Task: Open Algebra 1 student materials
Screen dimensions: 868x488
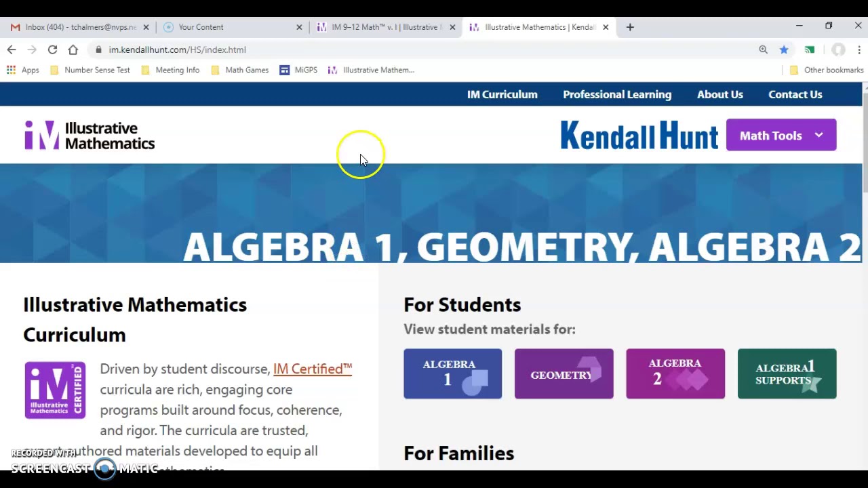Action: point(453,373)
